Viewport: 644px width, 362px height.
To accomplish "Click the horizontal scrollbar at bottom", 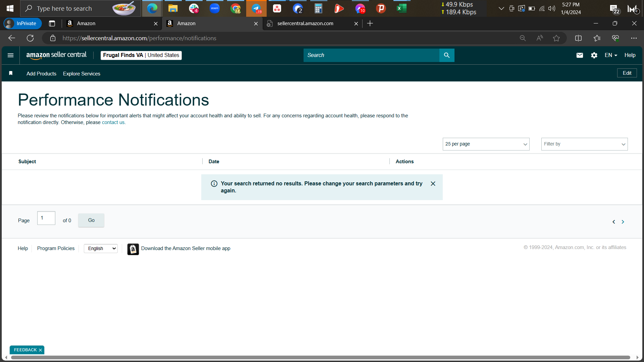I will click(320, 358).
